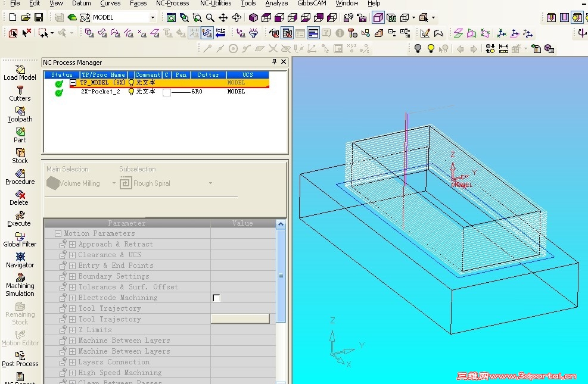Toggle the Electrode Machining checkbox
The image size is (588, 384).
point(216,298)
